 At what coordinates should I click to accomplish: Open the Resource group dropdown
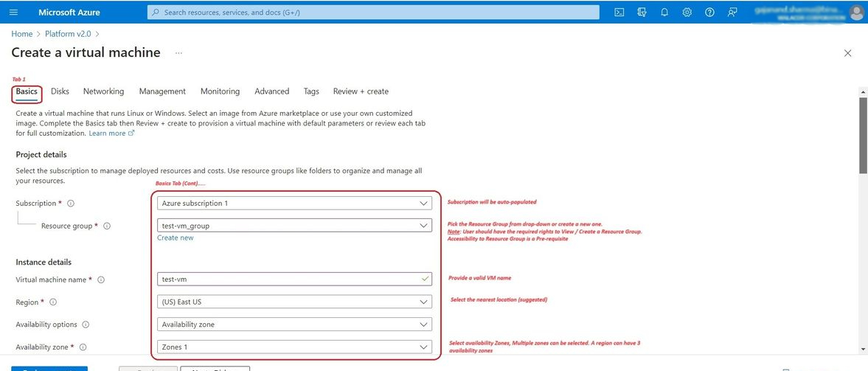(x=294, y=226)
